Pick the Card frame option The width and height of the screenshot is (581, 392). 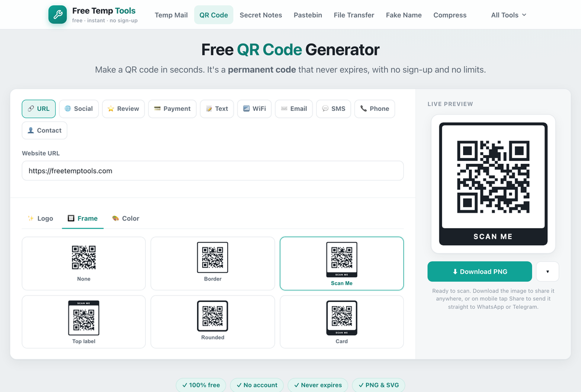tap(342, 322)
